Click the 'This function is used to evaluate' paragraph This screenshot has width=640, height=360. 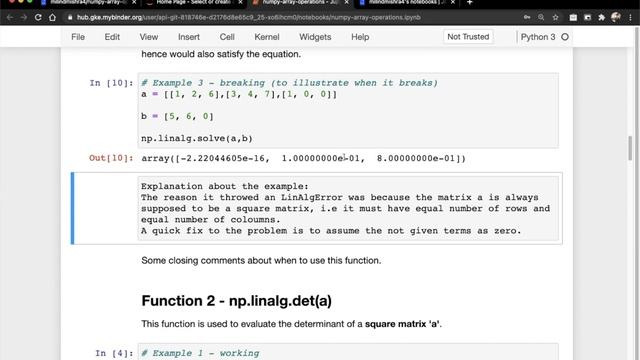coord(291,324)
